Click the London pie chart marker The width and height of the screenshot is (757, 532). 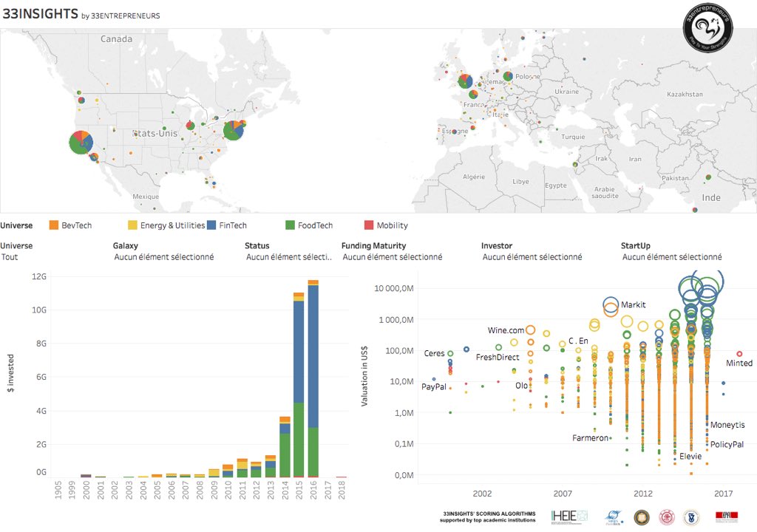(466, 81)
